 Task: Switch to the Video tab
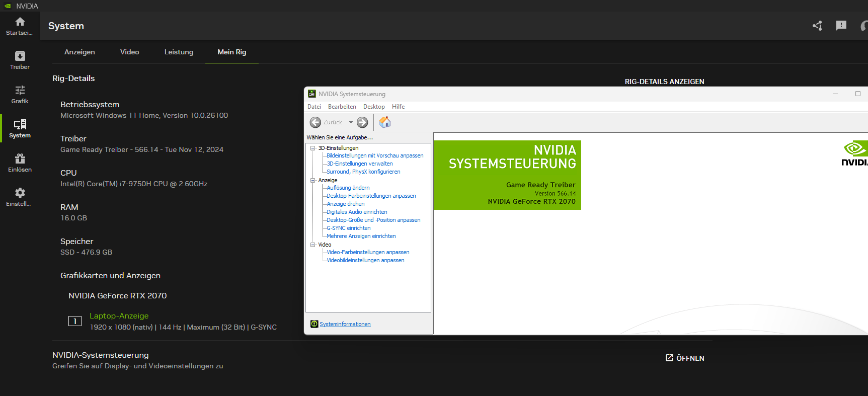point(130,52)
